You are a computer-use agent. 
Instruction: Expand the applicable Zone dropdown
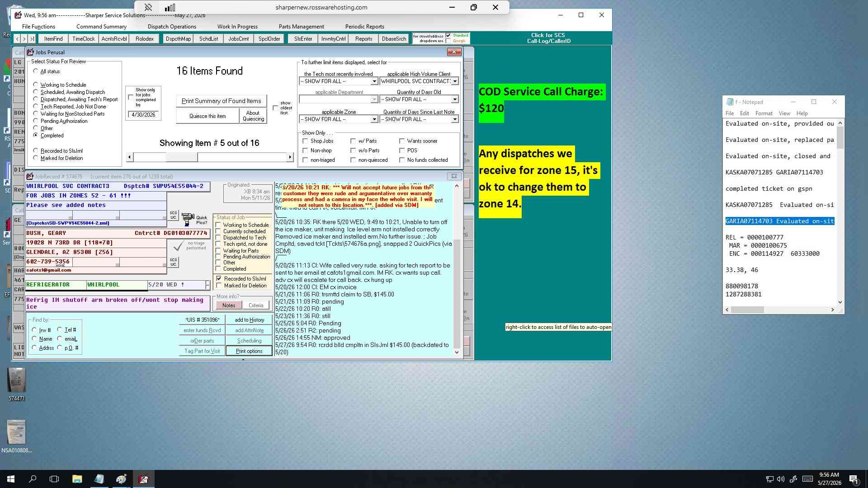click(x=374, y=119)
